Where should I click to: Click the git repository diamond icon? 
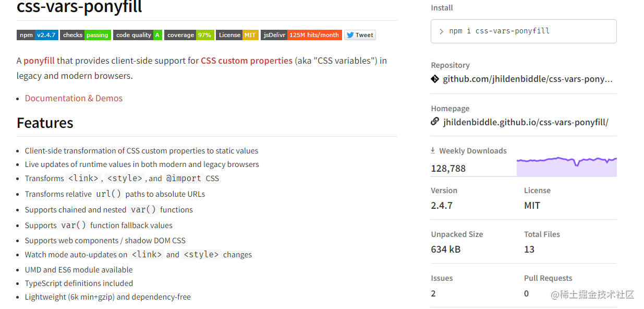[x=435, y=79]
